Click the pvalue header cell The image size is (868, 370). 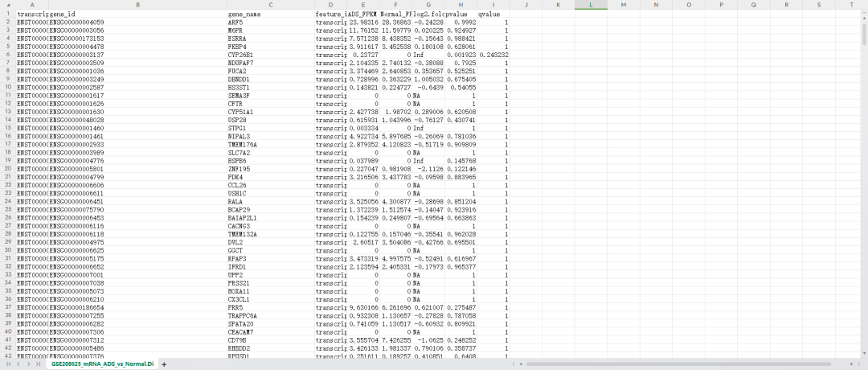pos(461,14)
